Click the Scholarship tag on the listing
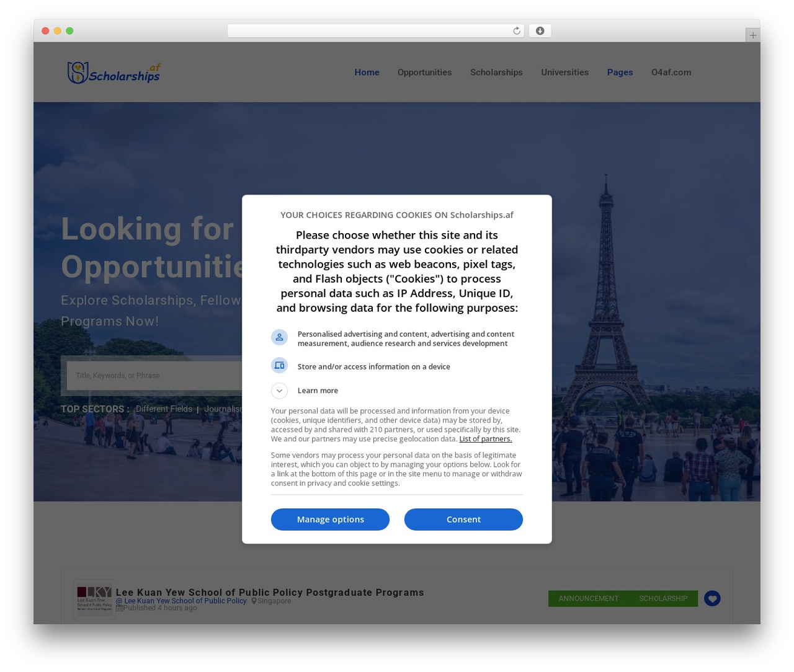The image size is (794, 672). point(663,599)
